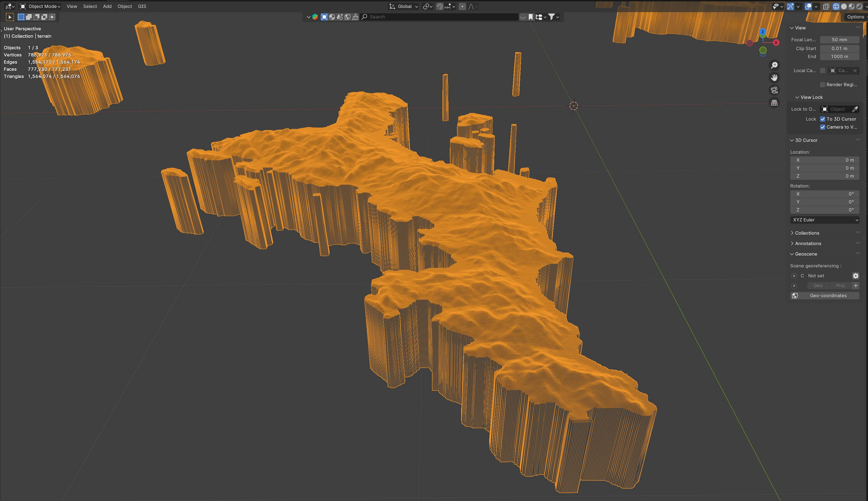Toggle camera view with camera gizmo
The image size is (868, 501).
tap(774, 90)
